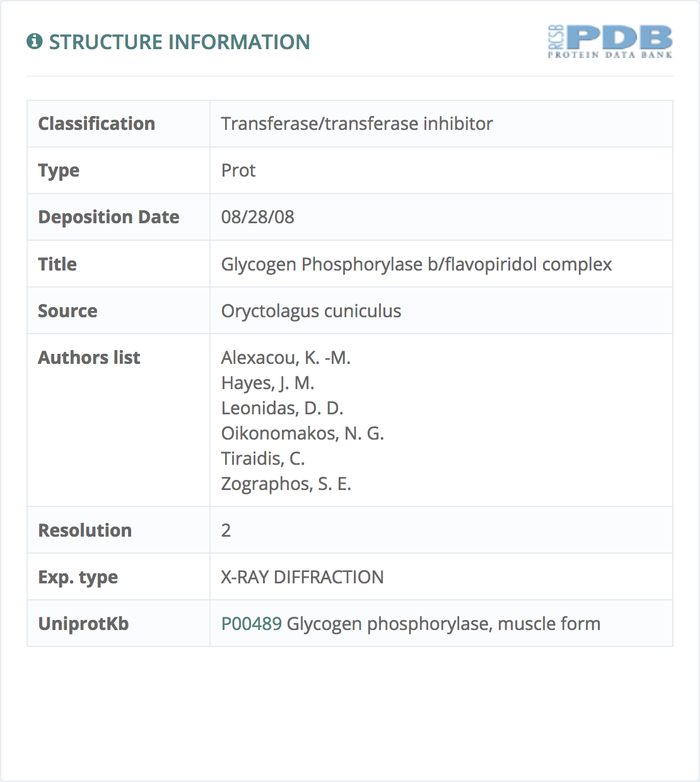The image size is (700, 782).
Task: Select author Hayes, J. M.
Action: pyautogui.click(x=267, y=383)
